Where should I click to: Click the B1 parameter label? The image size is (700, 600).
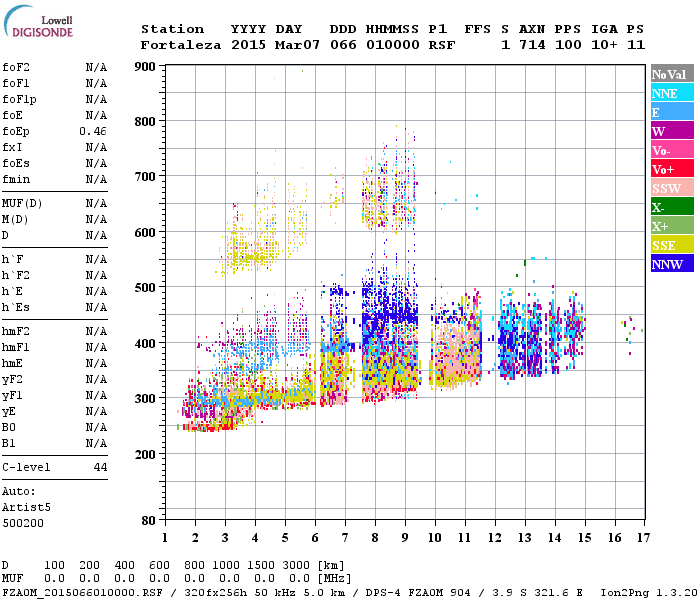(x=9, y=443)
